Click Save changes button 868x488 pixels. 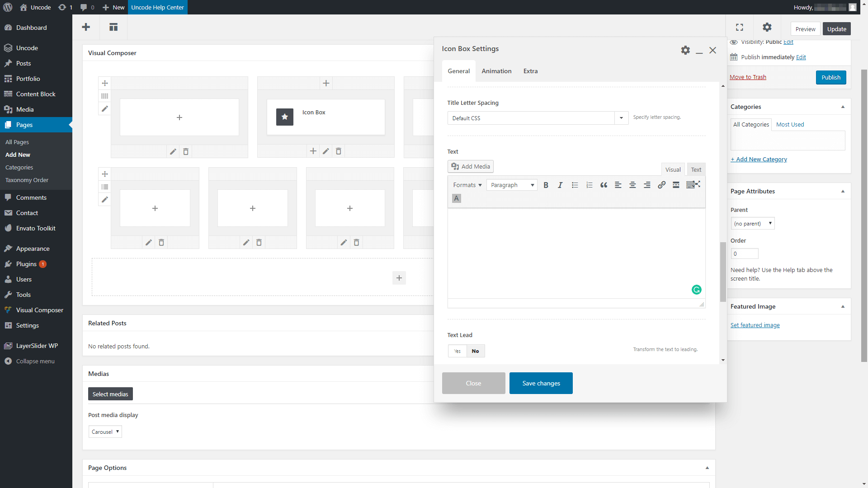[541, 383]
